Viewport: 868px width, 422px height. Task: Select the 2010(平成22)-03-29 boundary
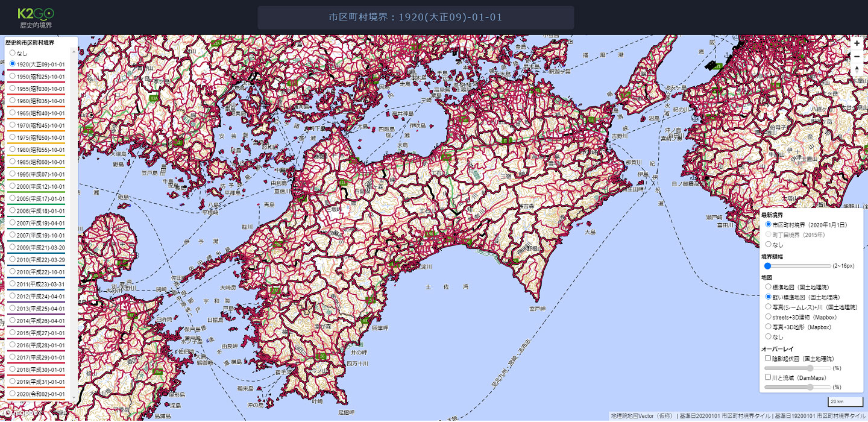[x=13, y=259]
